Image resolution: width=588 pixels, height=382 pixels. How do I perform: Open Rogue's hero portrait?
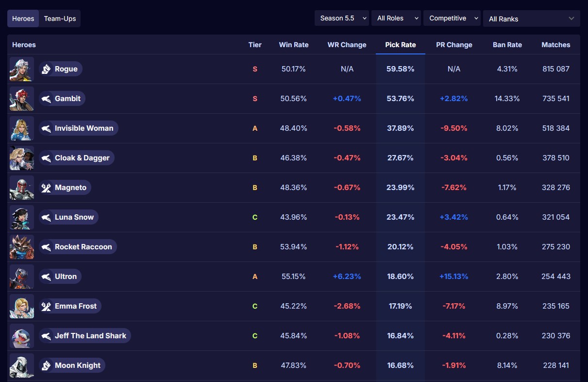click(x=22, y=69)
